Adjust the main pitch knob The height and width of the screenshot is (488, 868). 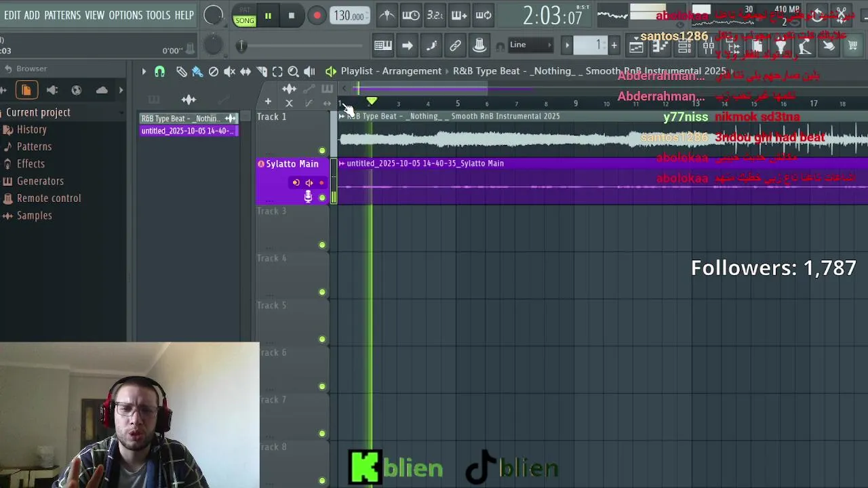coord(213,45)
